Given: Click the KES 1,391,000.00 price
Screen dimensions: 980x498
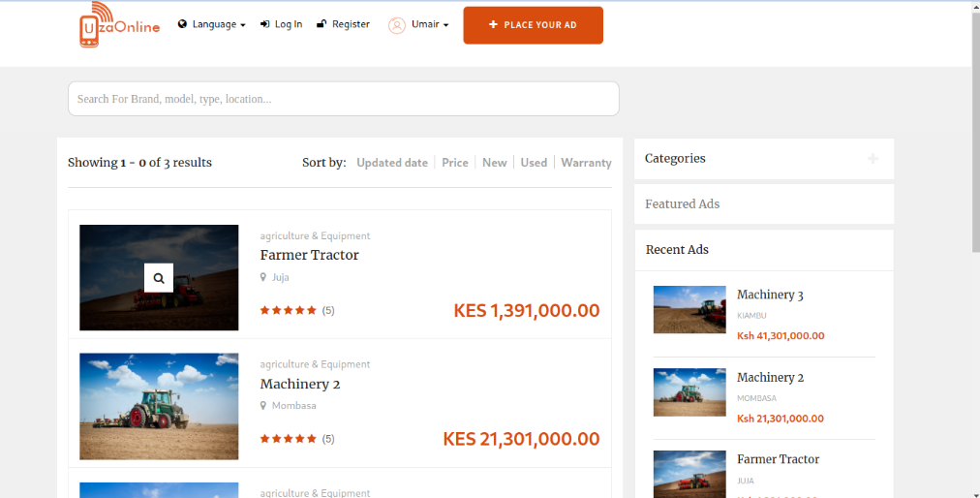Looking at the screenshot, I should (x=526, y=310).
